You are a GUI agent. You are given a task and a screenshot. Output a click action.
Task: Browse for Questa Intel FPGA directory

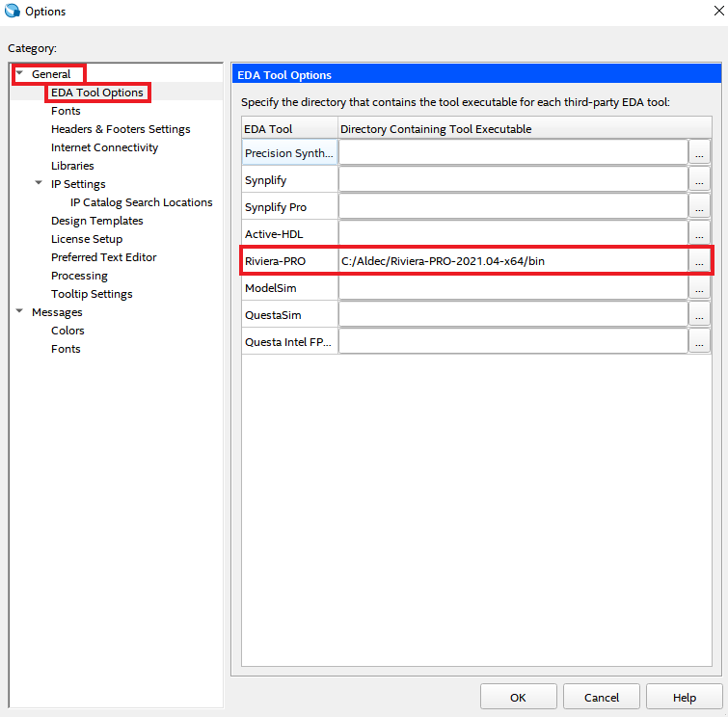pyautogui.click(x=699, y=341)
